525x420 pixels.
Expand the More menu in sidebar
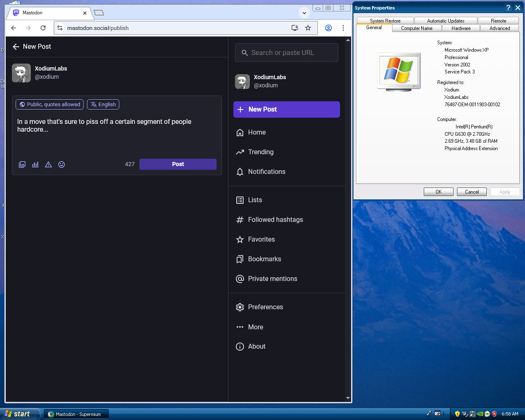coord(249,327)
